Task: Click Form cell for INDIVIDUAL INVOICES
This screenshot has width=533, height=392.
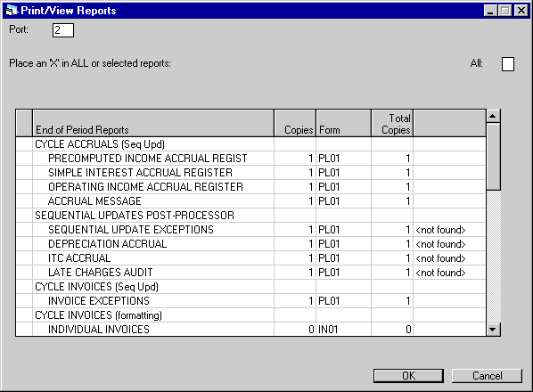Action: pos(343,330)
